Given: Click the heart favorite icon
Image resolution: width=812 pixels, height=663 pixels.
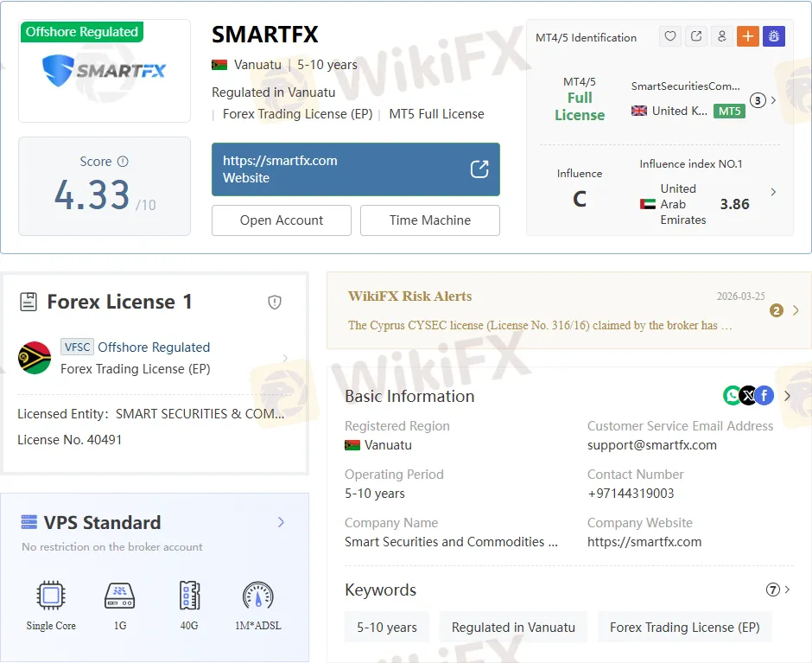Looking at the screenshot, I should (x=670, y=36).
